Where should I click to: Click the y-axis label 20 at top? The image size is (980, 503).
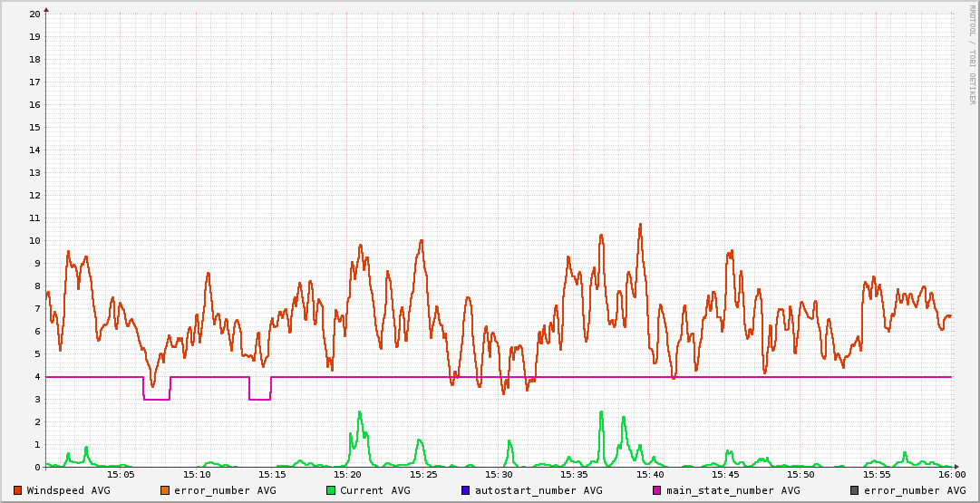34,14
